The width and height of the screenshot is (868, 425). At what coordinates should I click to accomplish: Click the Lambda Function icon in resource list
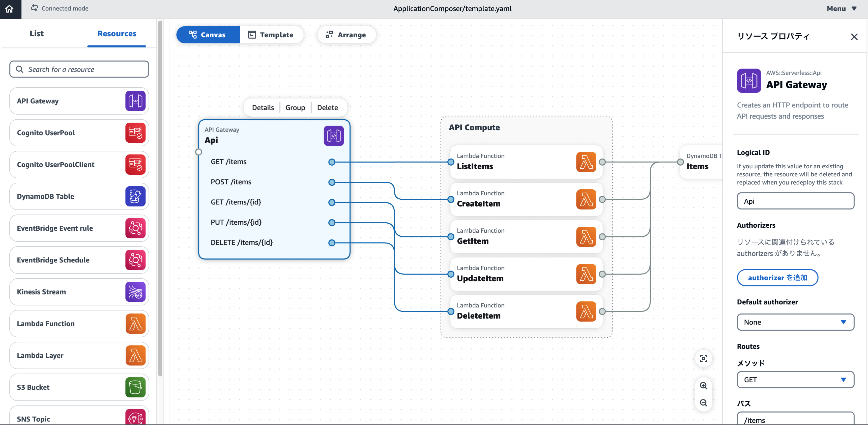[135, 324]
